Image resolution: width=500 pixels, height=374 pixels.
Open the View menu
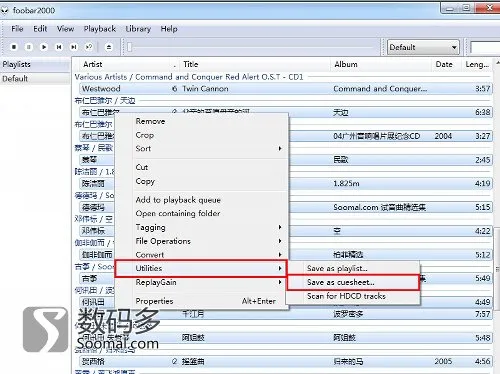[65, 29]
